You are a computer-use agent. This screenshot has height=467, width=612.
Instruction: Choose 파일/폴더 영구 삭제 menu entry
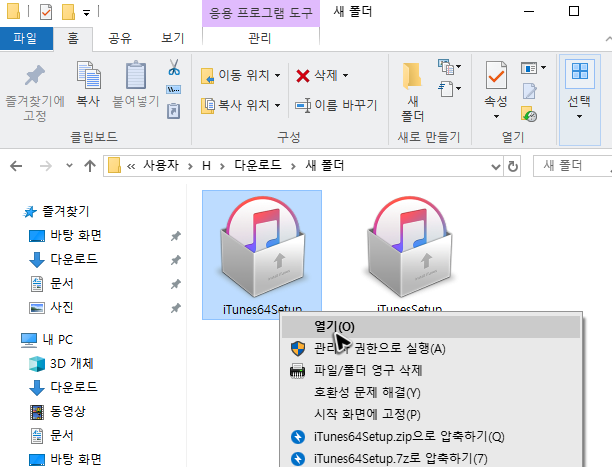click(x=431, y=370)
